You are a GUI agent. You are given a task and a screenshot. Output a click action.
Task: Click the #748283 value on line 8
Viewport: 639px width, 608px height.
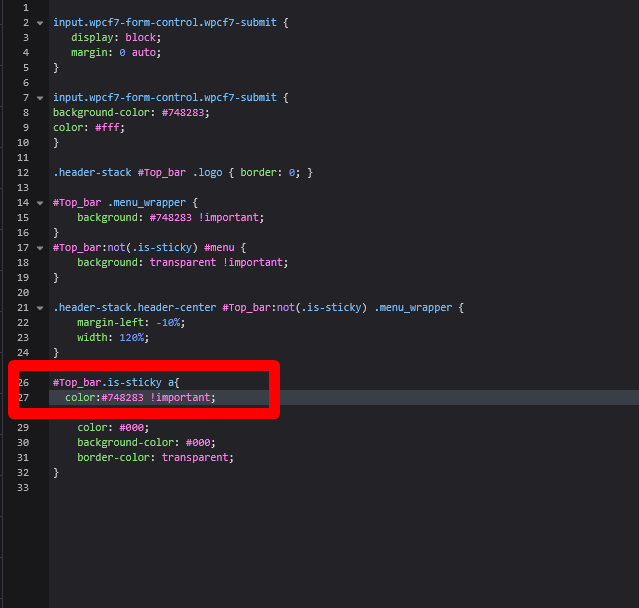pyautogui.click(x=185, y=113)
